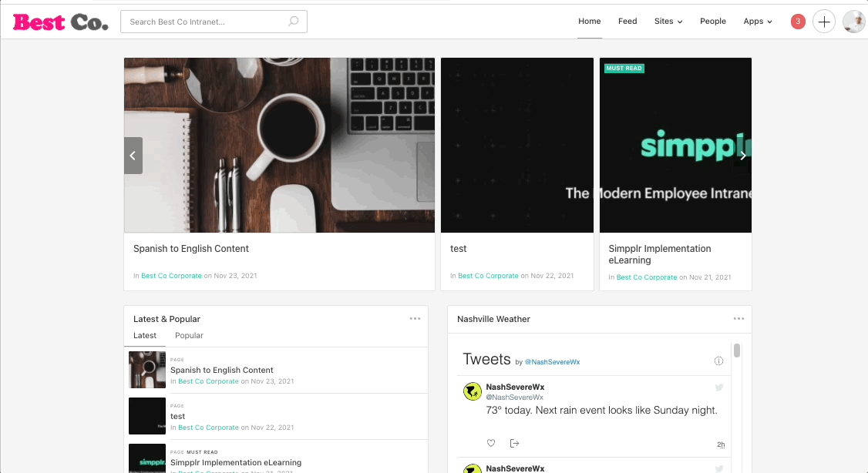
Task: Open Latest & Popular tile options menu
Action: click(x=415, y=319)
